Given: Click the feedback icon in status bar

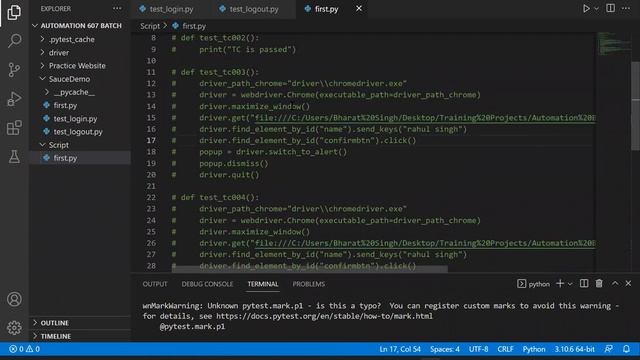Looking at the screenshot, I should point(609,349).
